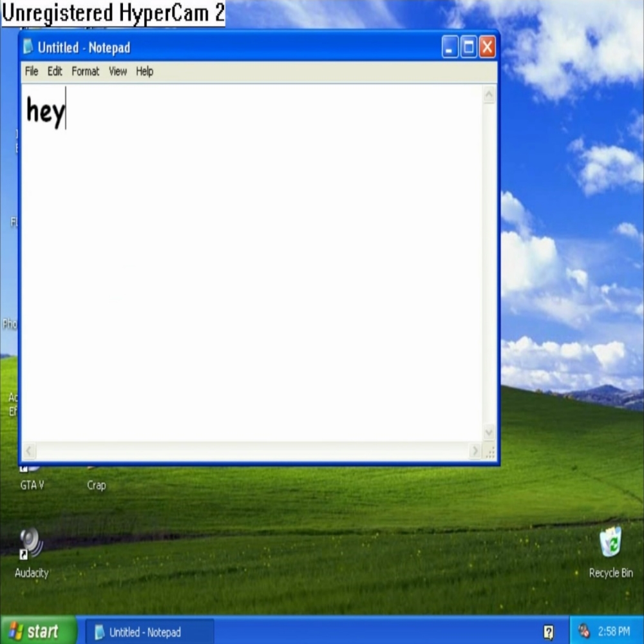The height and width of the screenshot is (644, 644).
Task: Open the Format menu
Action: [86, 71]
